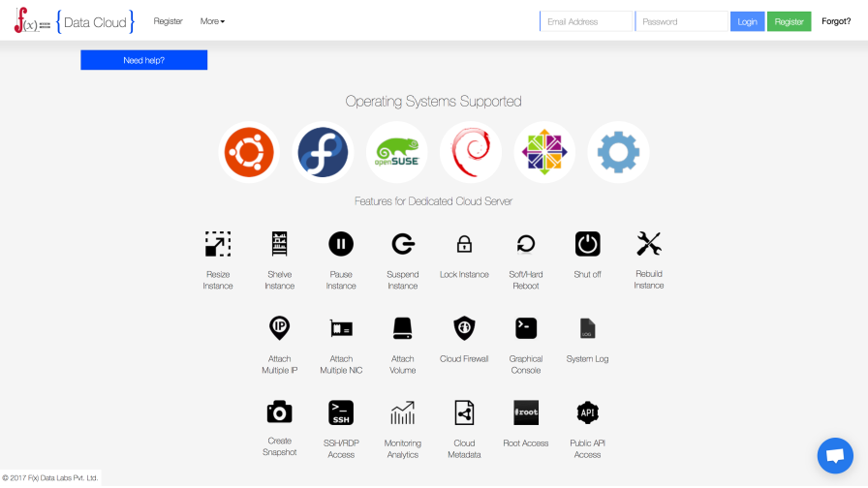Click the Attach Multiple NIC icon
The width and height of the screenshot is (868, 488).
341,328
